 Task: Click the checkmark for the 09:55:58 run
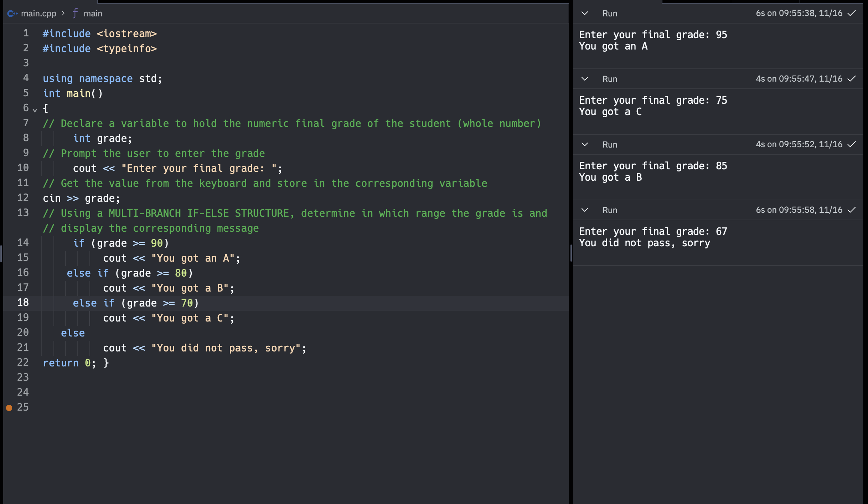click(x=852, y=210)
